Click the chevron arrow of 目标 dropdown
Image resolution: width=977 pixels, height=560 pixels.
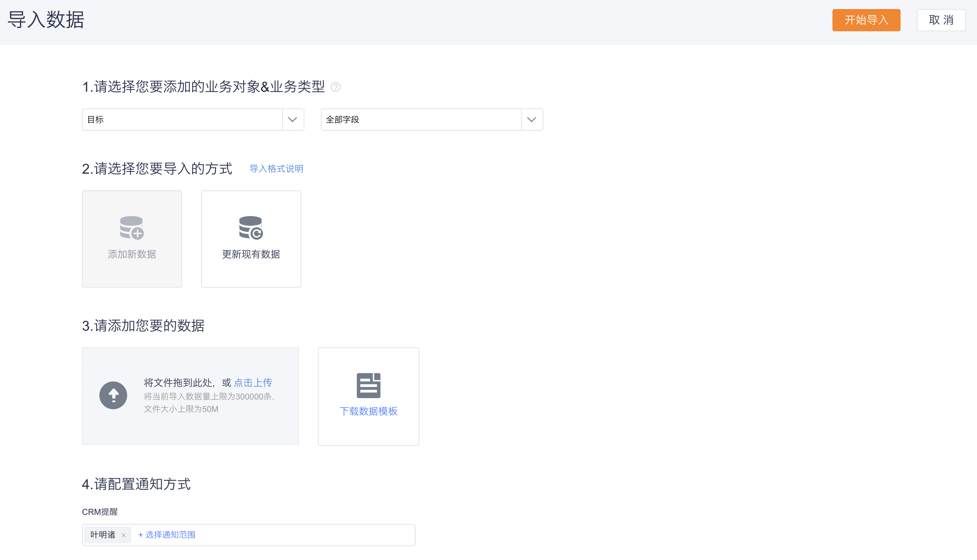(293, 120)
